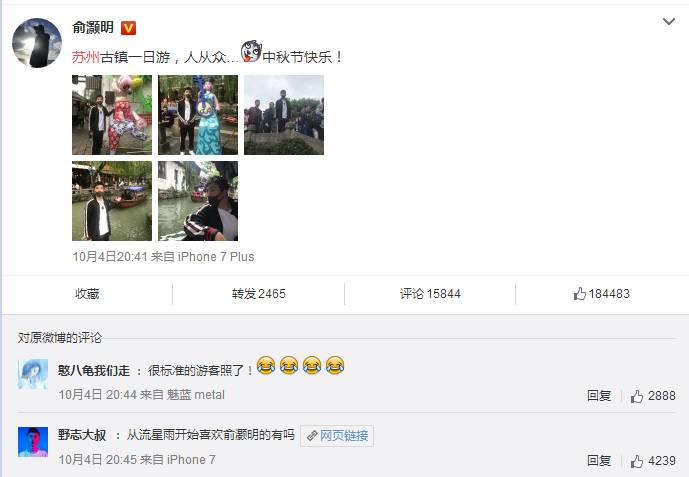Open 俞灏明's profile avatar
Screen dimensions: 689x477
click(37, 43)
